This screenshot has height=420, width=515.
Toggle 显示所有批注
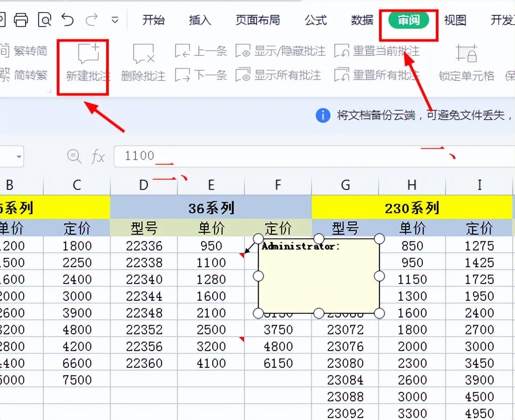click(x=278, y=75)
